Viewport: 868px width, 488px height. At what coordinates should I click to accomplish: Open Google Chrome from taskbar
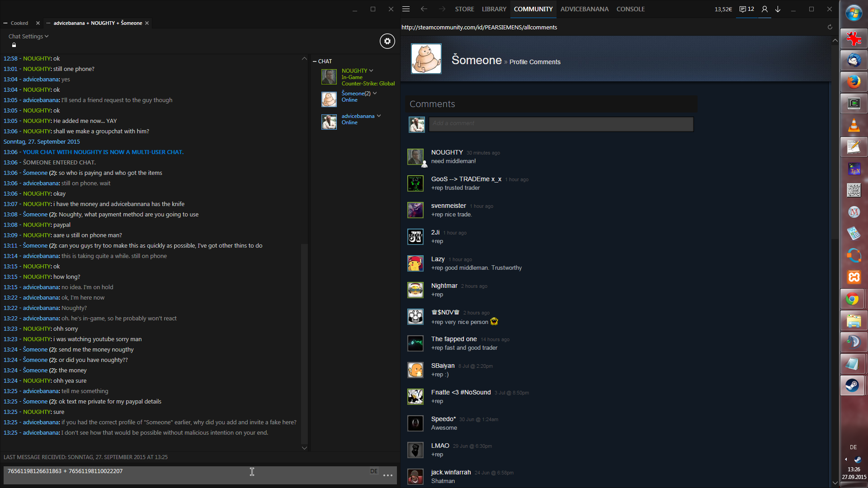coord(853,299)
